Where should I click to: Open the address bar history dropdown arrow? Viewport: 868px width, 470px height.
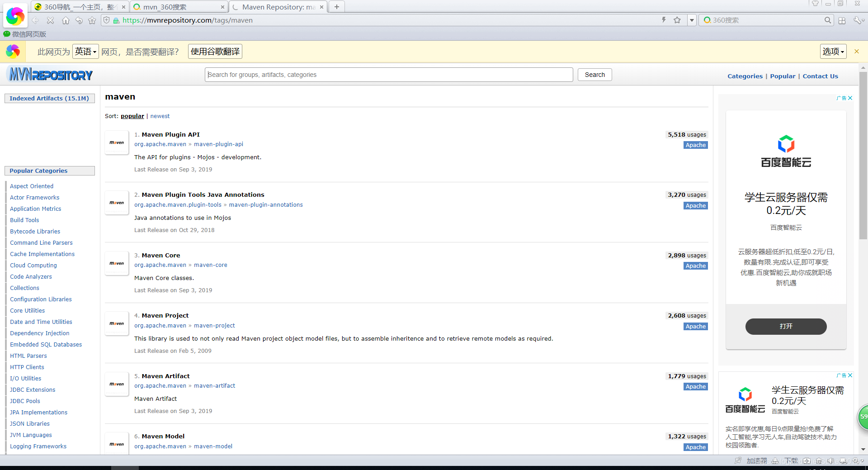coord(692,20)
